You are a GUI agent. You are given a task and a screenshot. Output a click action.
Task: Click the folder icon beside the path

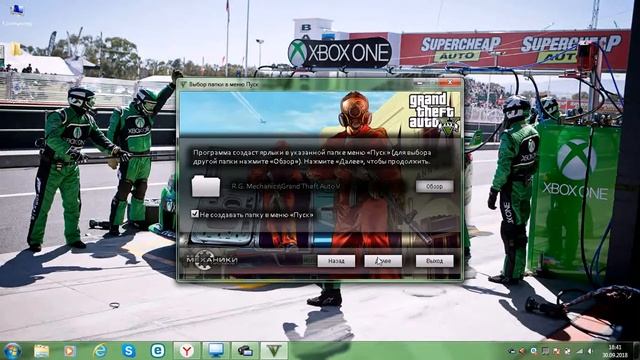pyautogui.click(x=206, y=186)
